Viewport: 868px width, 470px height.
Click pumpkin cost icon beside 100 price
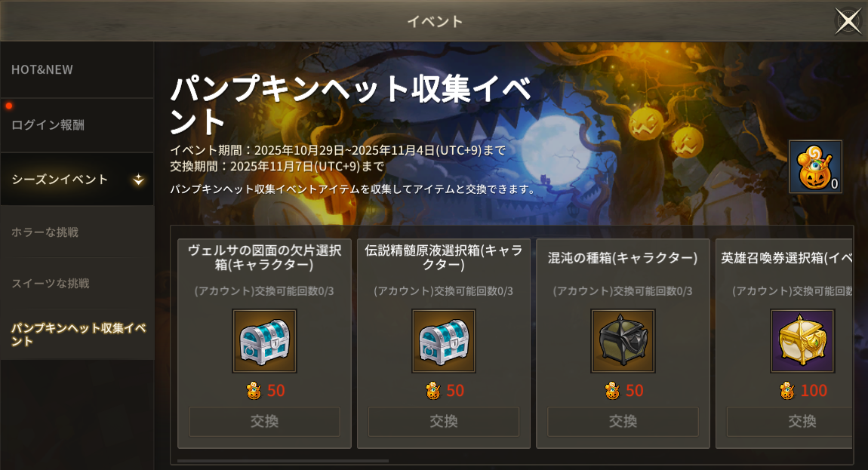click(x=786, y=391)
